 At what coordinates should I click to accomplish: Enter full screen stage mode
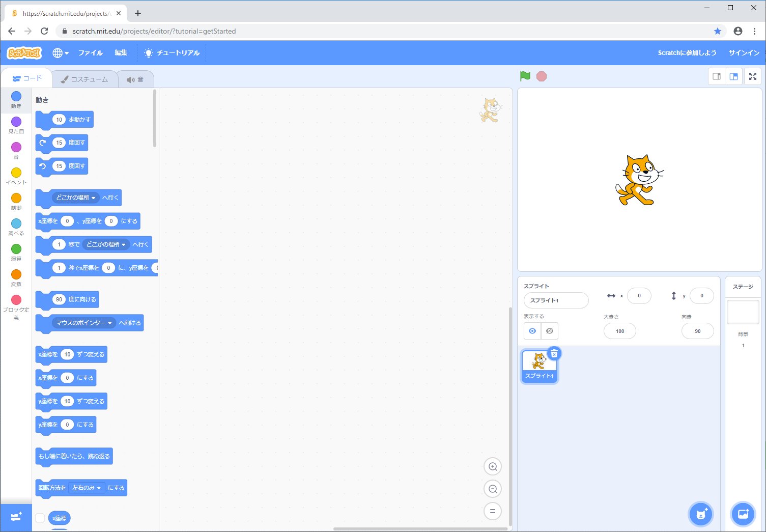[752, 77]
